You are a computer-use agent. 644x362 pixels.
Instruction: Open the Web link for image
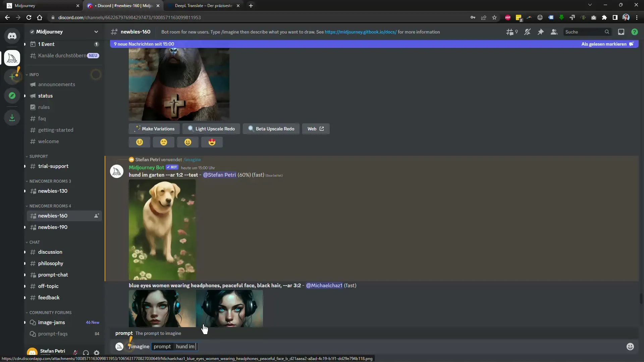click(x=315, y=129)
